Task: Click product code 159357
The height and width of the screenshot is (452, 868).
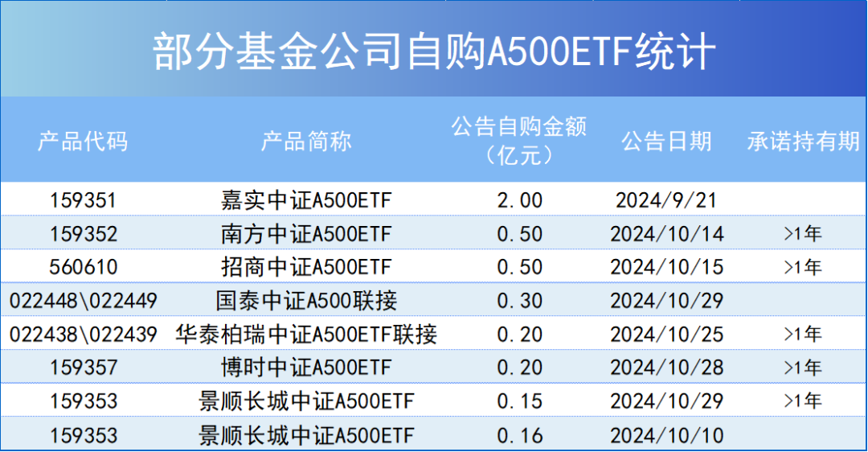Action: tap(83, 368)
